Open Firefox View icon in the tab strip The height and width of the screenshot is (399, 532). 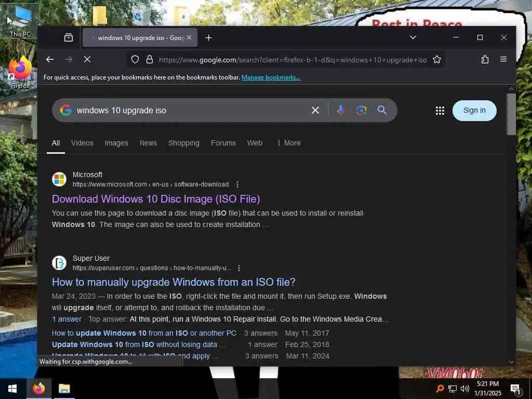tap(69, 37)
